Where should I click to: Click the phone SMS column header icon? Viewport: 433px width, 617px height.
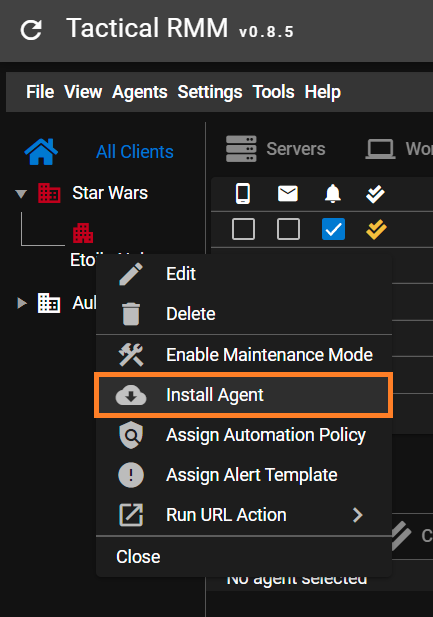pyautogui.click(x=243, y=194)
